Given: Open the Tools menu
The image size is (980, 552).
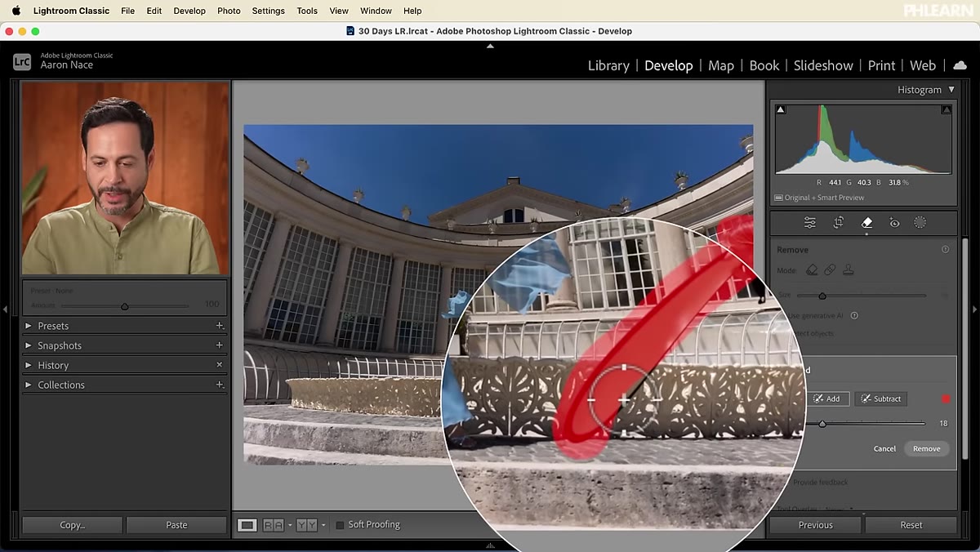Looking at the screenshot, I should tap(307, 11).
